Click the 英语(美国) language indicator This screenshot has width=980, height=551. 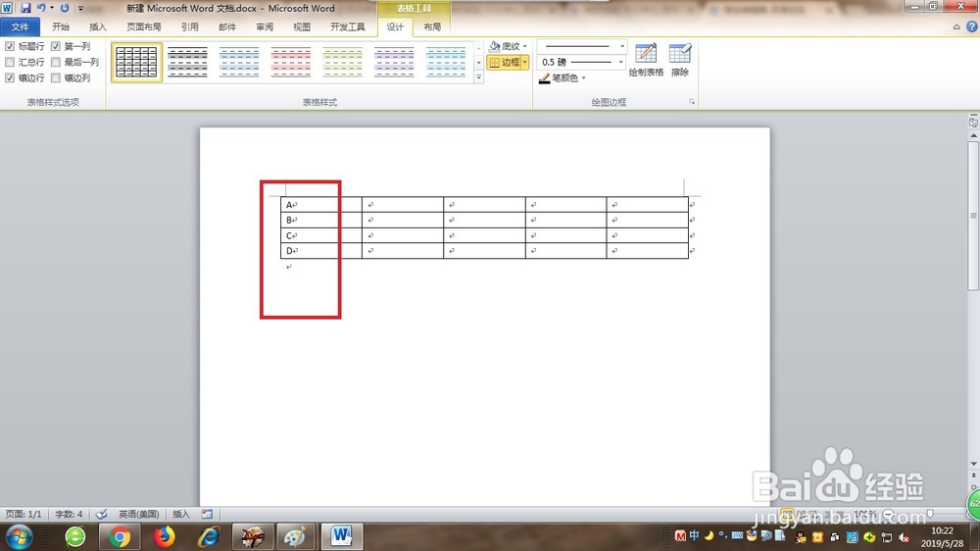(139, 514)
